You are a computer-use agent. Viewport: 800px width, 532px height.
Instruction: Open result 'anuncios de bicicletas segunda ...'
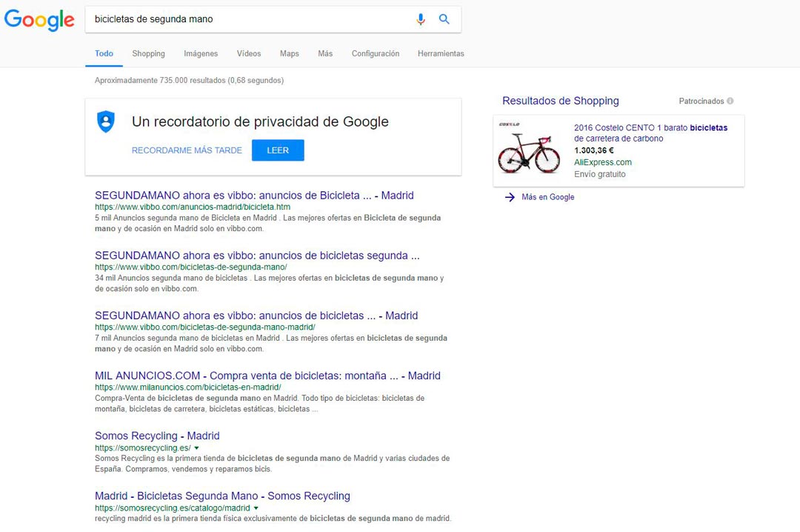click(257, 256)
